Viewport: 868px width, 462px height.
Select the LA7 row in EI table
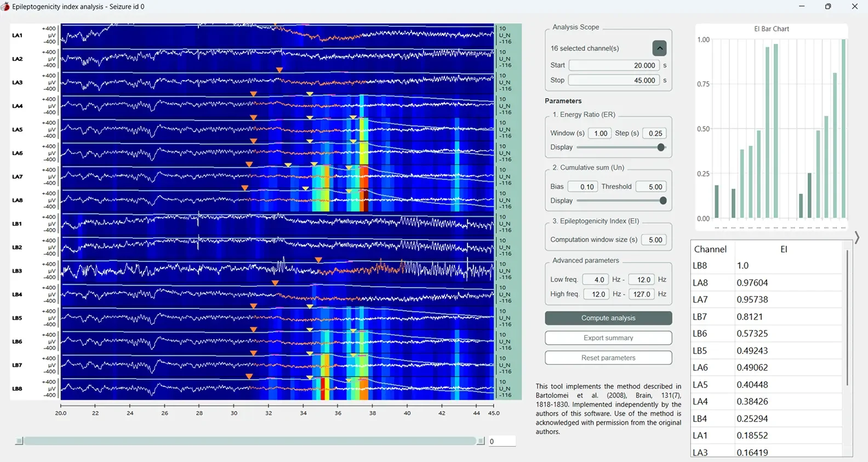click(x=767, y=300)
